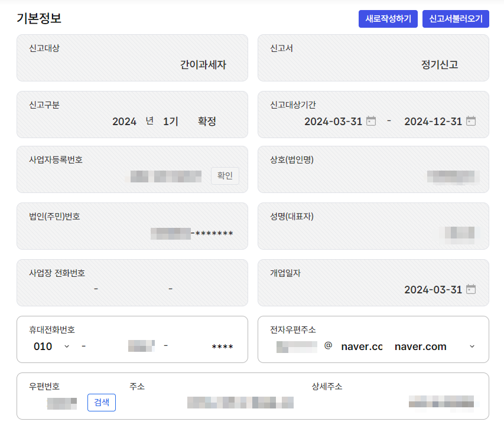Click the year field showing 2024
Image resolution: width=504 pixels, height=425 pixels.
coord(124,120)
